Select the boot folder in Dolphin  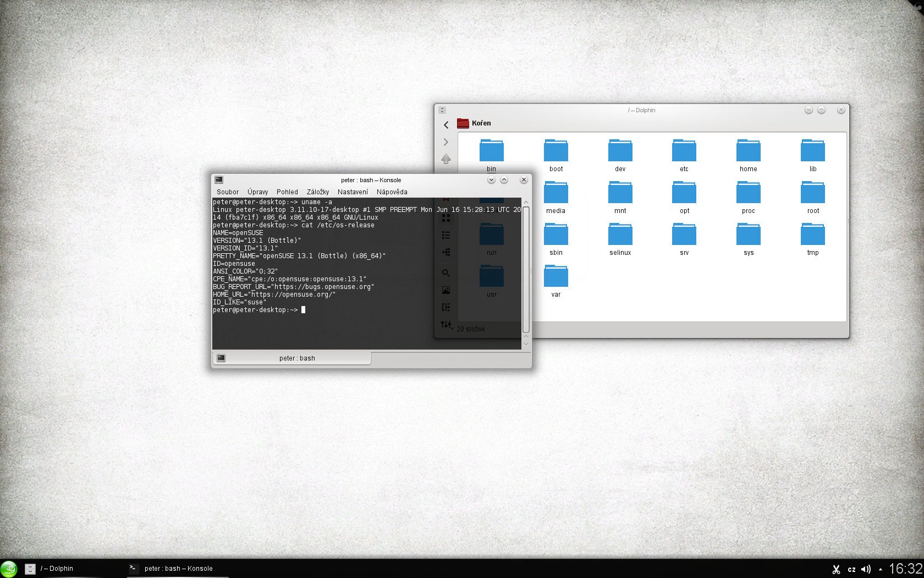(556, 156)
